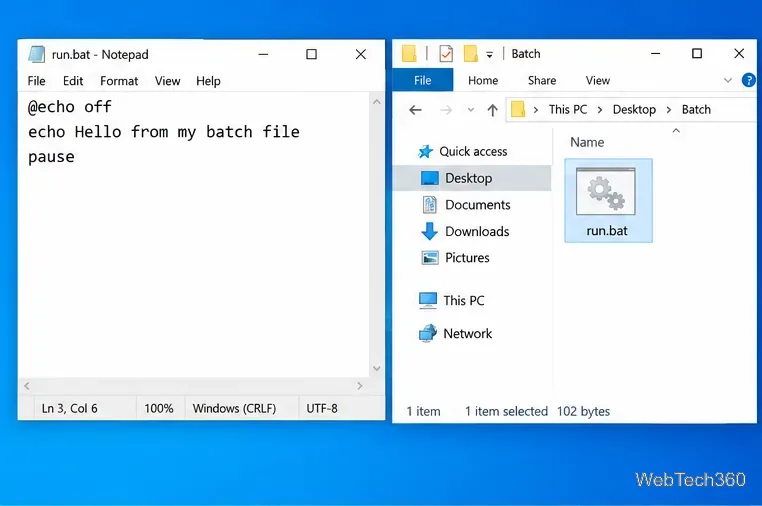The width and height of the screenshot is (762, 506).
Task: Open the File tab in File Explorer
Action: pyautogui.click(x=423, y=80)
